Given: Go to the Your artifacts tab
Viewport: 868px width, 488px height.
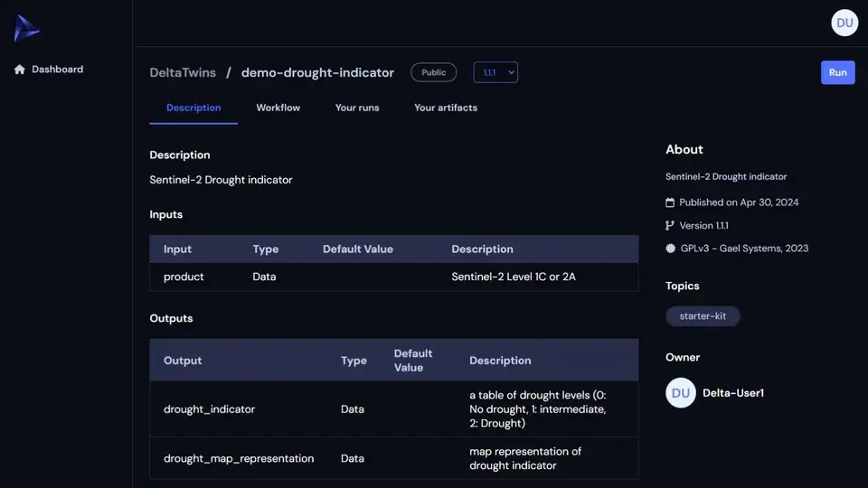Looking at the screenshot, I should click(x=445, y=108).
